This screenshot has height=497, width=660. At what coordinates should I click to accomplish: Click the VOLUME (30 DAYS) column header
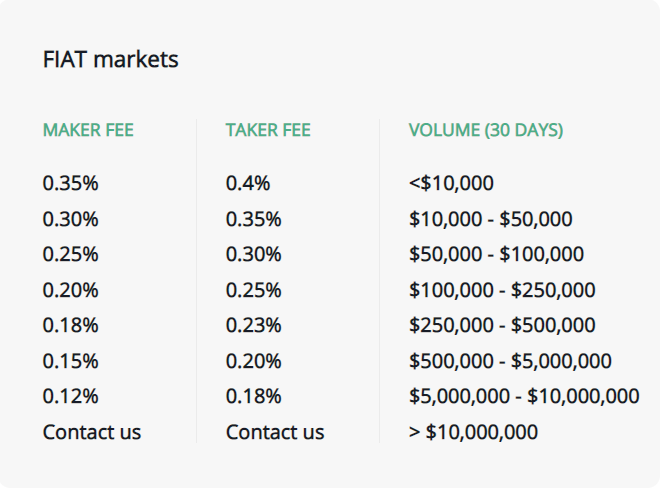coord(486,130)
